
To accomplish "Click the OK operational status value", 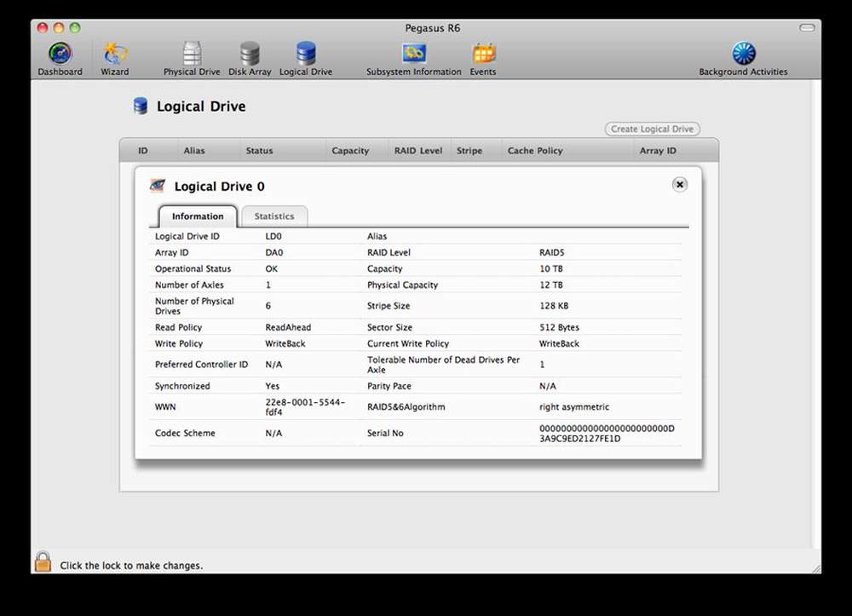I will click(x=271, y=269).
